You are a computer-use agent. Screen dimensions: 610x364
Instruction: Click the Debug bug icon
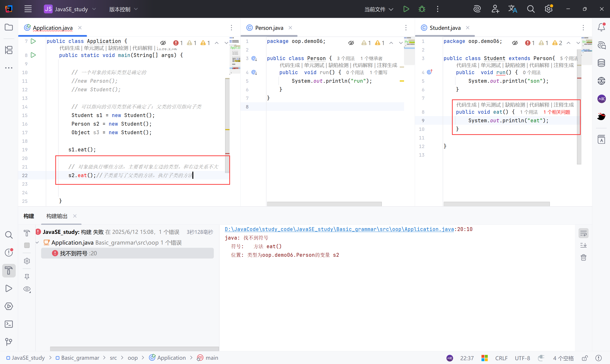[x=422, y=9]
